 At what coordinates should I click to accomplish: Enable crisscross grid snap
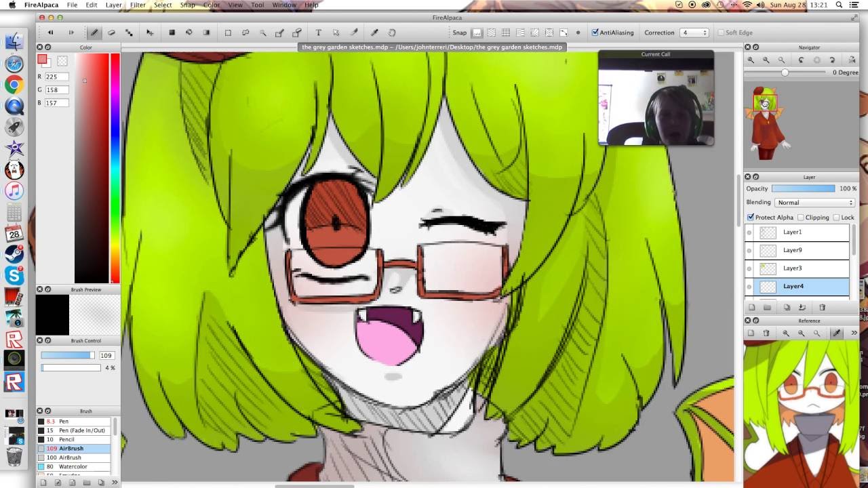pyautogui.click(x=506, y=33)
